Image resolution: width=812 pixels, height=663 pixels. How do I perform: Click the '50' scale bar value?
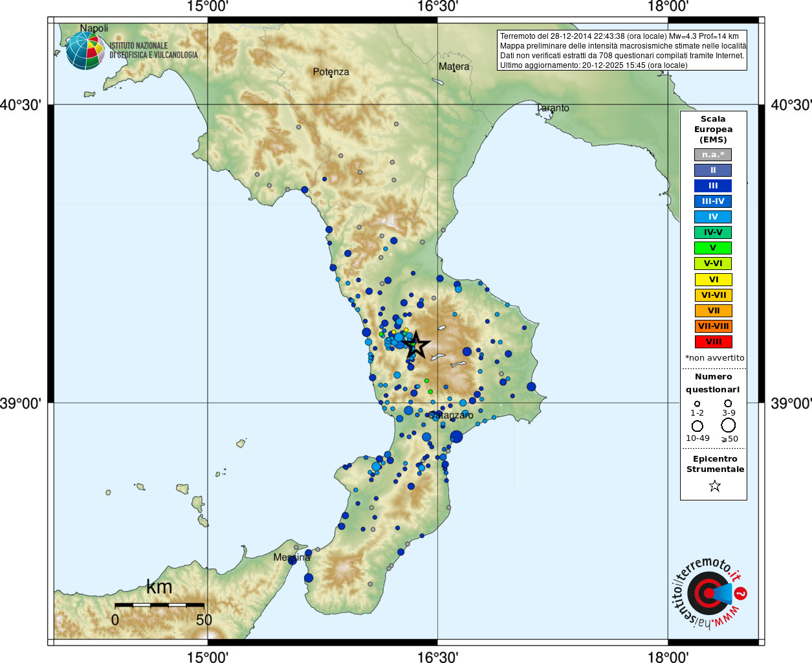coord(204,620)
